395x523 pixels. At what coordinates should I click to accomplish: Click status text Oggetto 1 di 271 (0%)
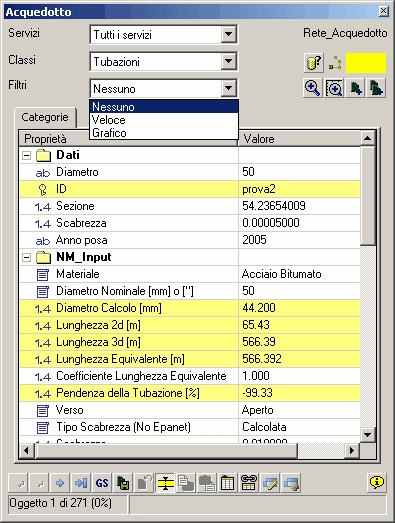(x=60, y=503)
